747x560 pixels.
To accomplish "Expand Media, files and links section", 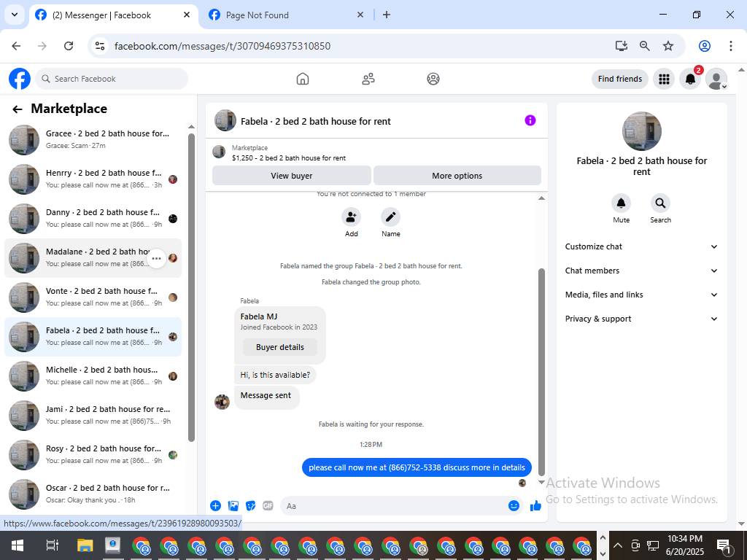I will [641, 295].
